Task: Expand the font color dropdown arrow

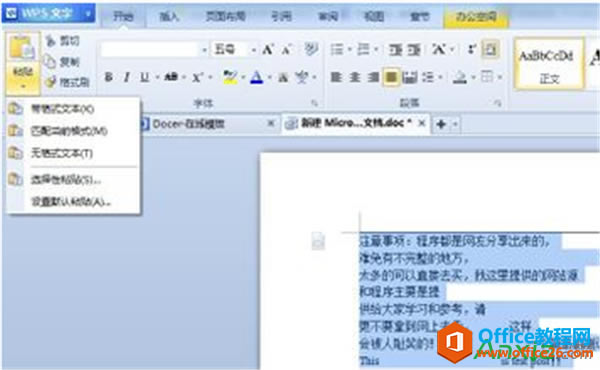Action: [269, 77]
